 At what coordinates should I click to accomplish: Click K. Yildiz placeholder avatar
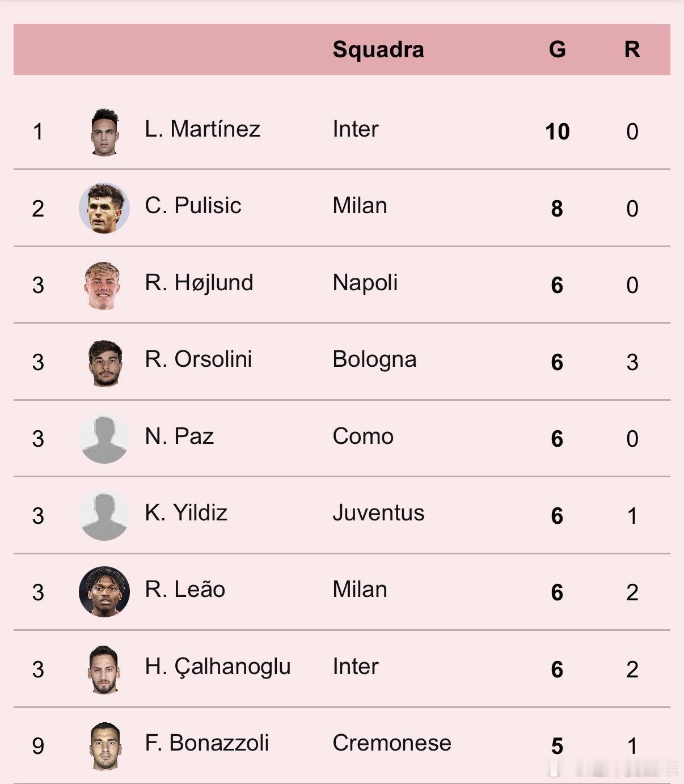104,515
